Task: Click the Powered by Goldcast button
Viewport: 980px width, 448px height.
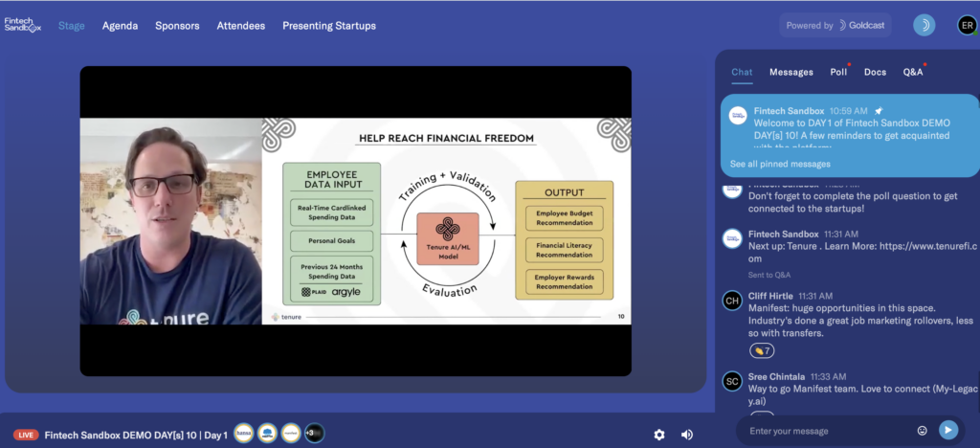Action: [835, 26]
